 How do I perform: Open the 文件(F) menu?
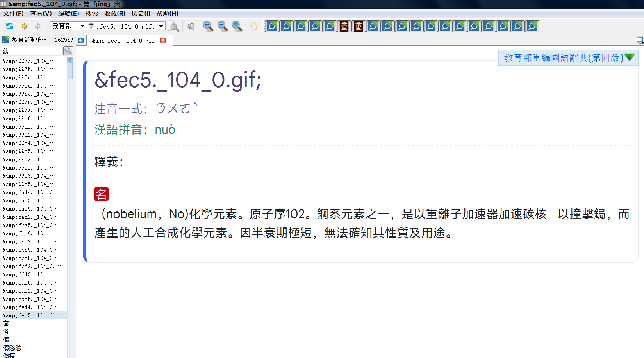(13, 13)
